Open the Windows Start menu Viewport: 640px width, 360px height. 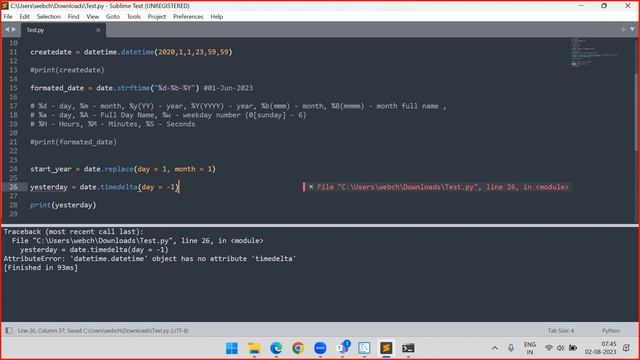click(x=232, y=348)
